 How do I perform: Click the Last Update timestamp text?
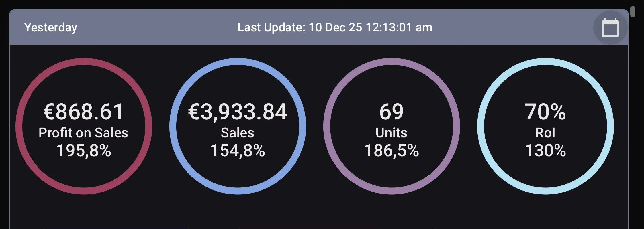click(x=335, y=27)
